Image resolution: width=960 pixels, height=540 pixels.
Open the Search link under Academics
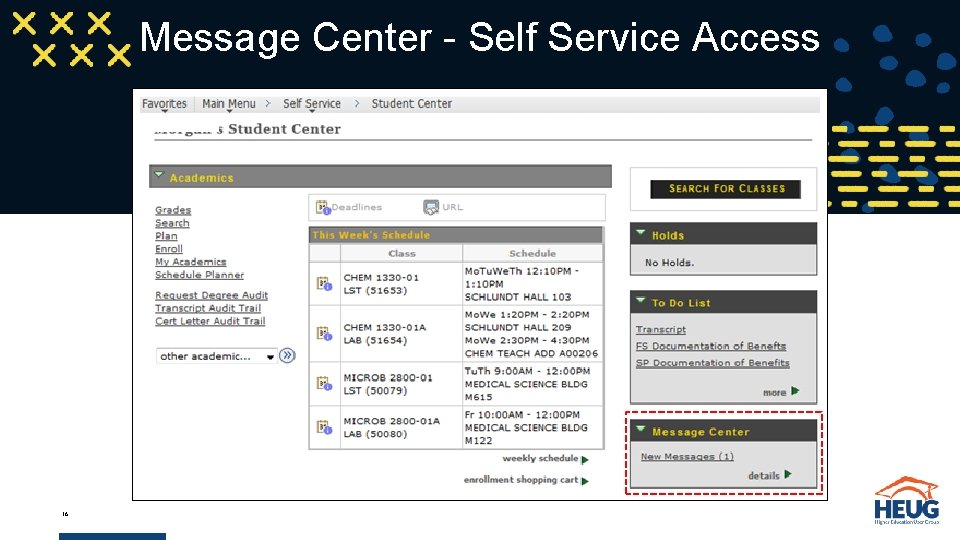(x=172, y=223)
